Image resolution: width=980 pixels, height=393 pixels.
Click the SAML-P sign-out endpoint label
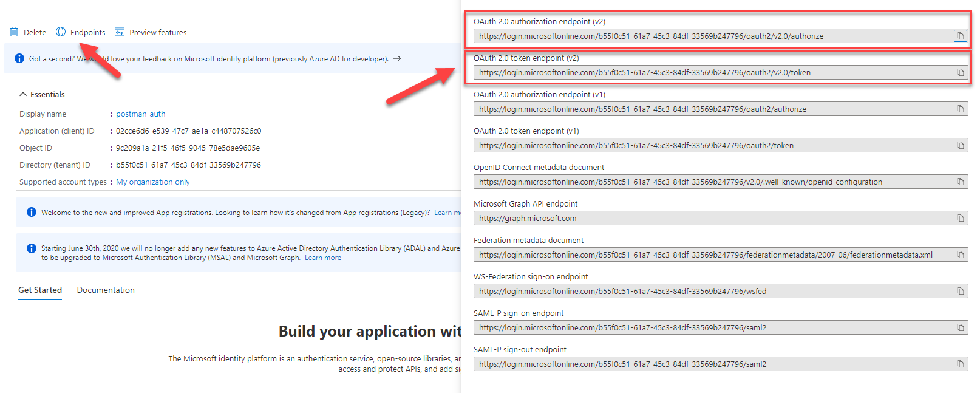coord(520,349)
